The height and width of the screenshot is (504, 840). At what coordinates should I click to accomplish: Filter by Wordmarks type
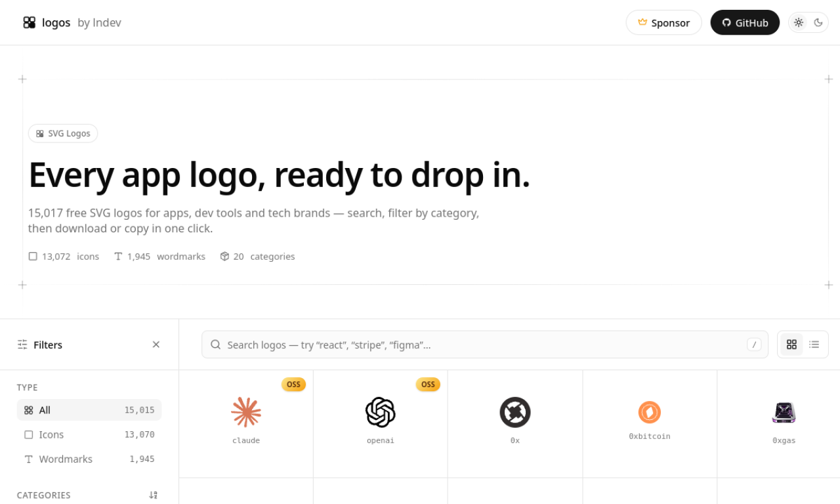pyautogui.click(x=89, y=459)
